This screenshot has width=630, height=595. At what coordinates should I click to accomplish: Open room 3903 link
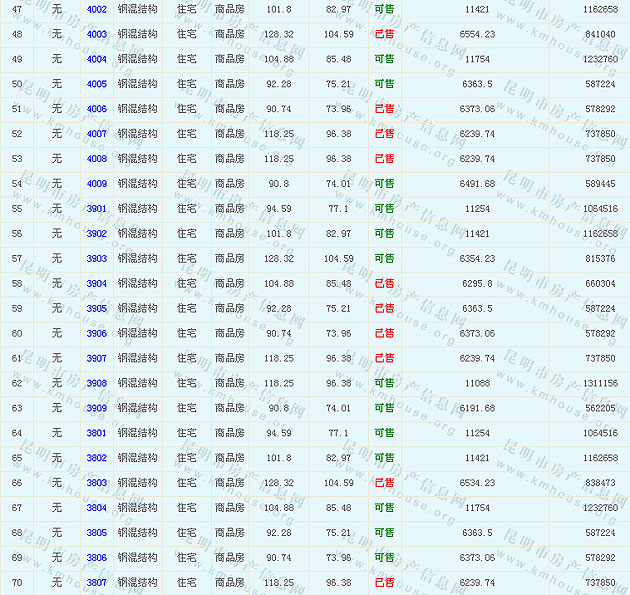click(97, 259)
